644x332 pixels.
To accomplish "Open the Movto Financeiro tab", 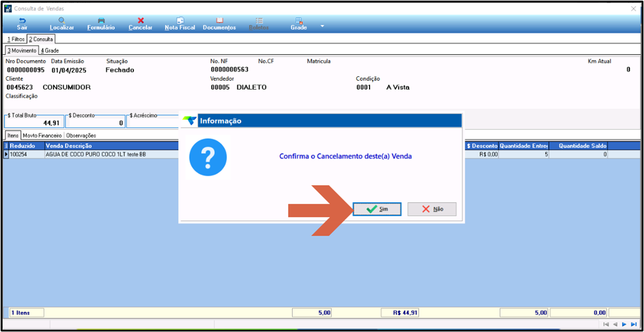I will coord(42,135).
